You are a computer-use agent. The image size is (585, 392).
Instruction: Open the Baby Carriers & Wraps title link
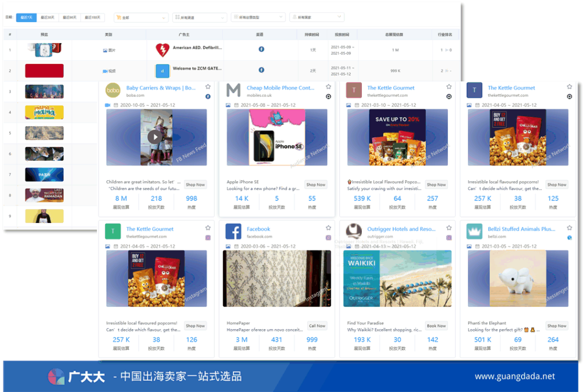161,88
